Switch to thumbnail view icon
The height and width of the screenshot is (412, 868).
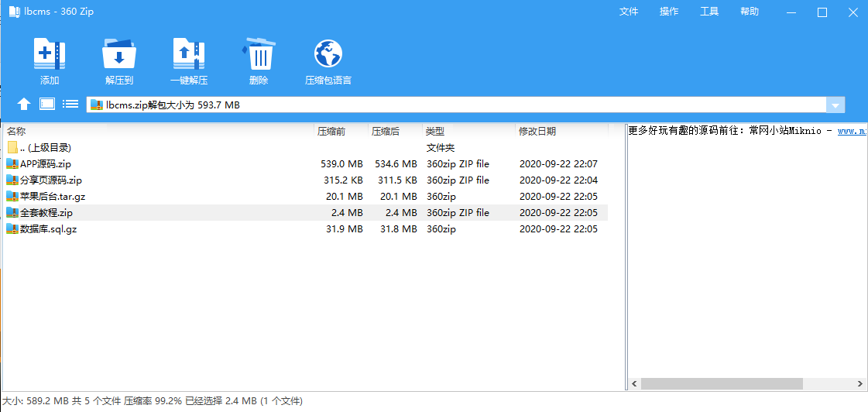(47, 104)
